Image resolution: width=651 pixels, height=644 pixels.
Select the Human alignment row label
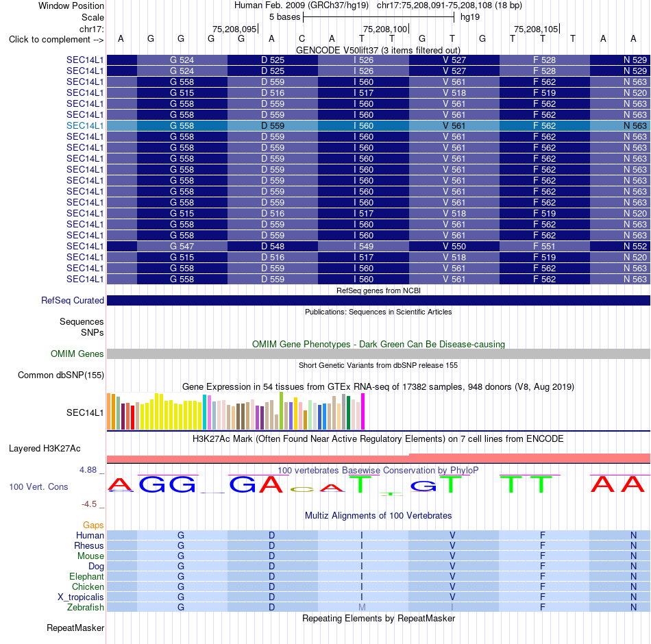(90, 535)
